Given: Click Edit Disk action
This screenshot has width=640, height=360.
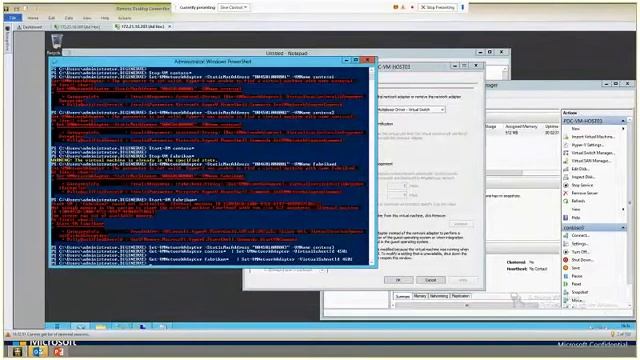Looking at the screenshot, I should pos(580,169).
